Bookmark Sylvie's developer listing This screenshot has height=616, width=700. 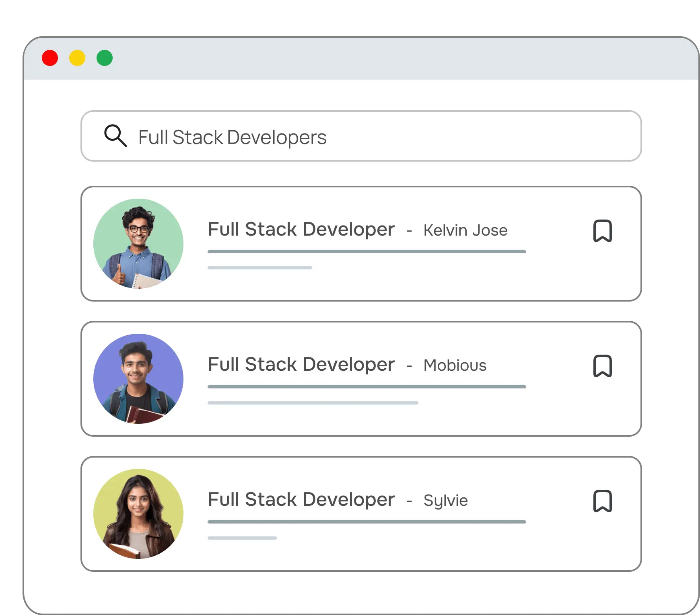click(x=602, y=501)
